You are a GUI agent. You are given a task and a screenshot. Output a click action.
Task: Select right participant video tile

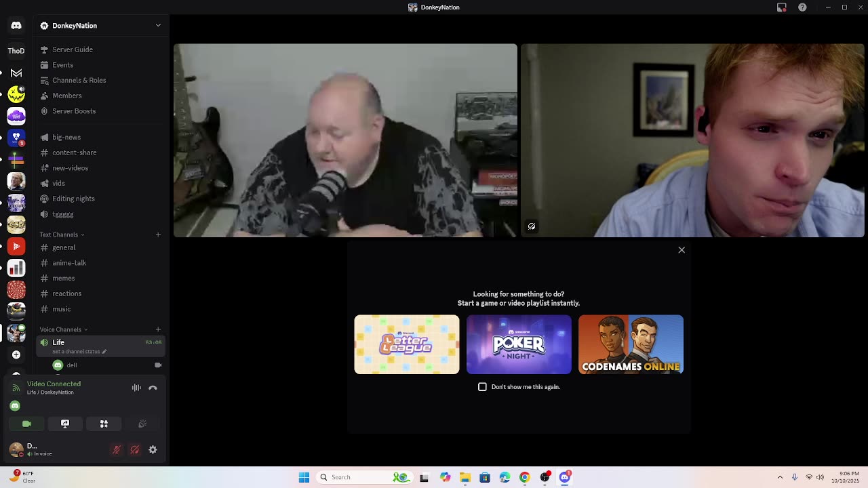pos(692,140)
